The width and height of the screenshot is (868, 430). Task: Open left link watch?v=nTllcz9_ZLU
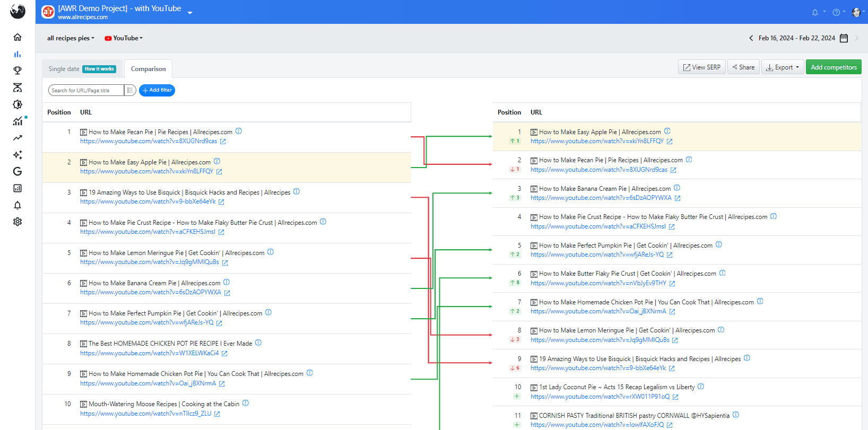(x=146, y=414)
